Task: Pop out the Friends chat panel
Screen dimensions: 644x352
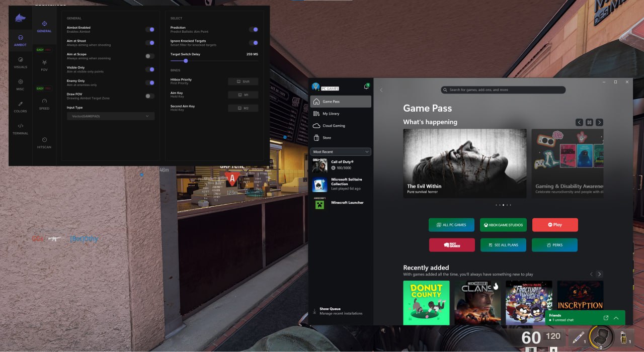Action: point(606,318)
